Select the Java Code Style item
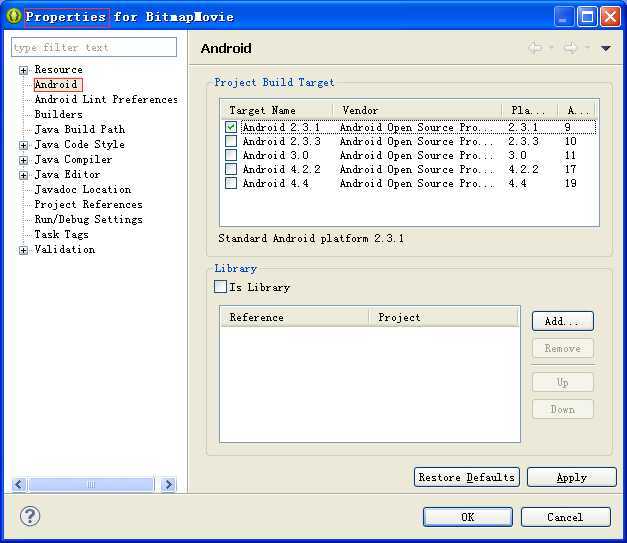 pyautogui.click(x=80, y=144)
